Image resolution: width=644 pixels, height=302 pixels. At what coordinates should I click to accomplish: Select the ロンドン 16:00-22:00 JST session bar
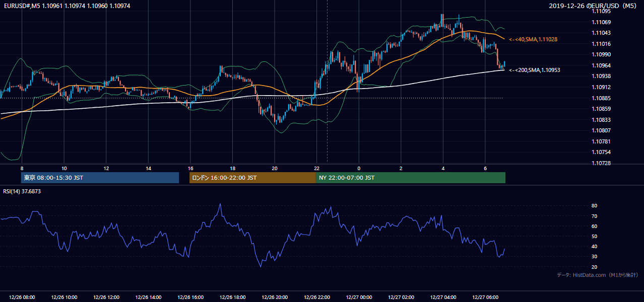(252, 178)
